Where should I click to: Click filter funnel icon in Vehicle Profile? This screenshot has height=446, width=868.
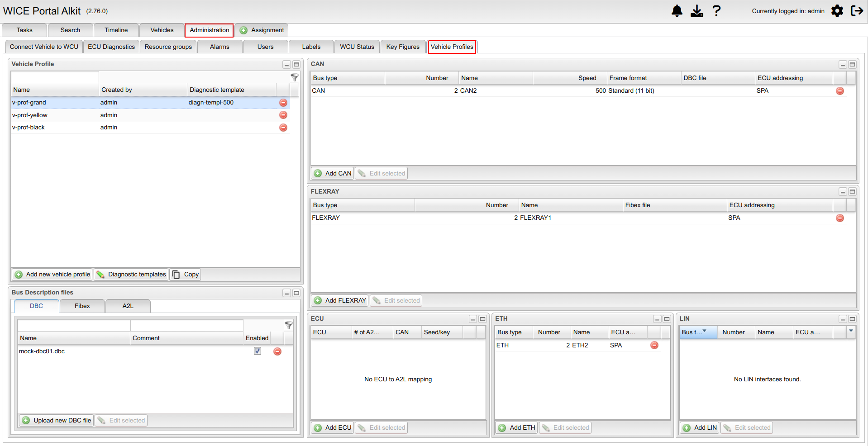point(294,77)
